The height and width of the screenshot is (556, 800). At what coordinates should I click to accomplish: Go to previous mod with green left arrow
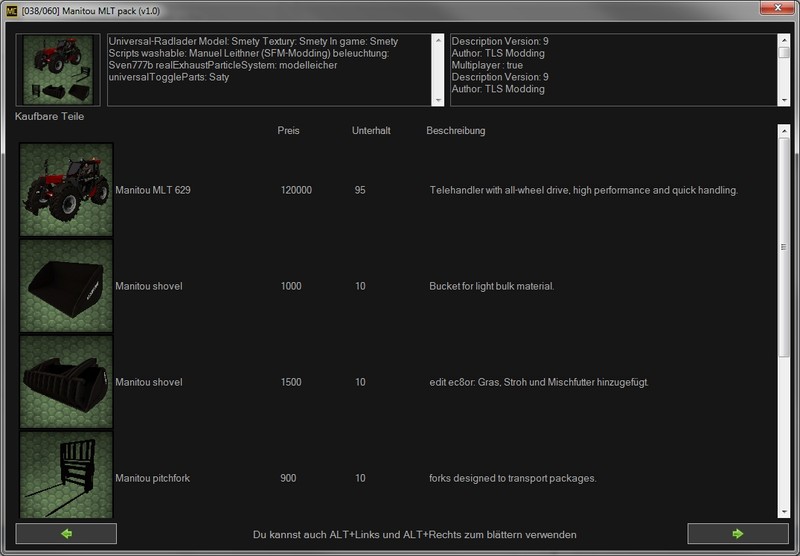[x=66, y=534]
